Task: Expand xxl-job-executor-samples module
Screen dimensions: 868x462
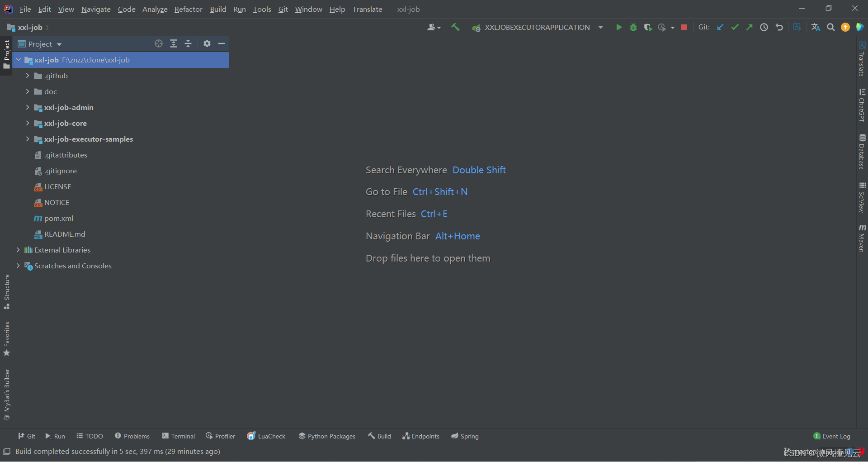Action: [28, 139]
